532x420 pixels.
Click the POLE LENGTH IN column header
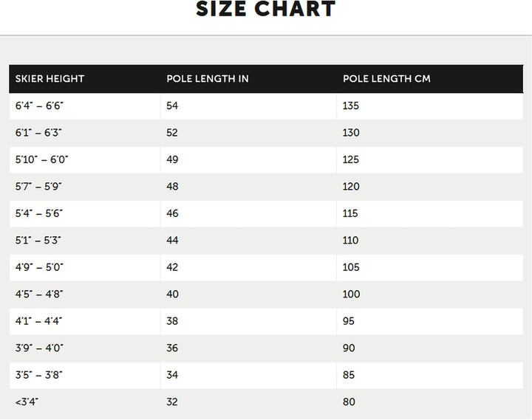point(208,79)
